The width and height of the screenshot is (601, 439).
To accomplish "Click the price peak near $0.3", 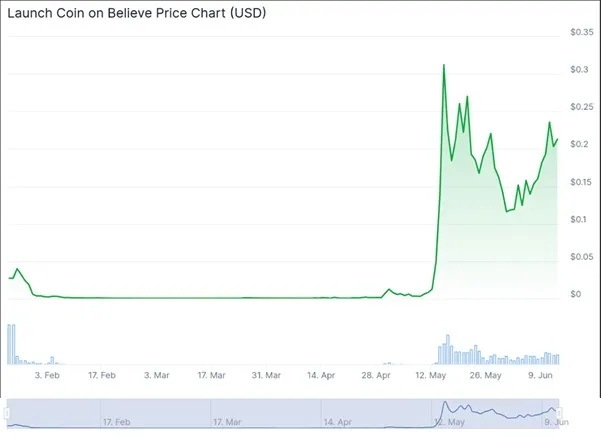I will [x=444, y=65].
